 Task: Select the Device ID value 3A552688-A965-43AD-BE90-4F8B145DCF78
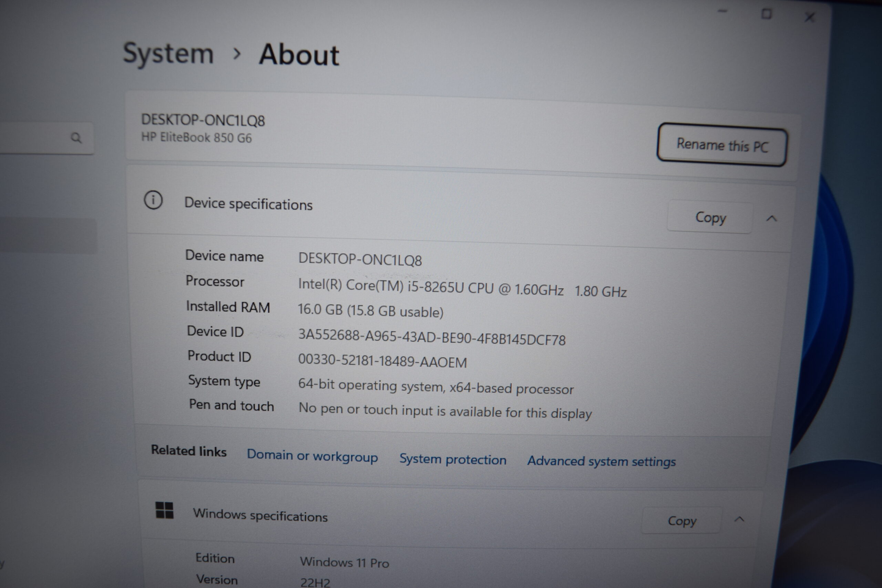click(432, 337)
